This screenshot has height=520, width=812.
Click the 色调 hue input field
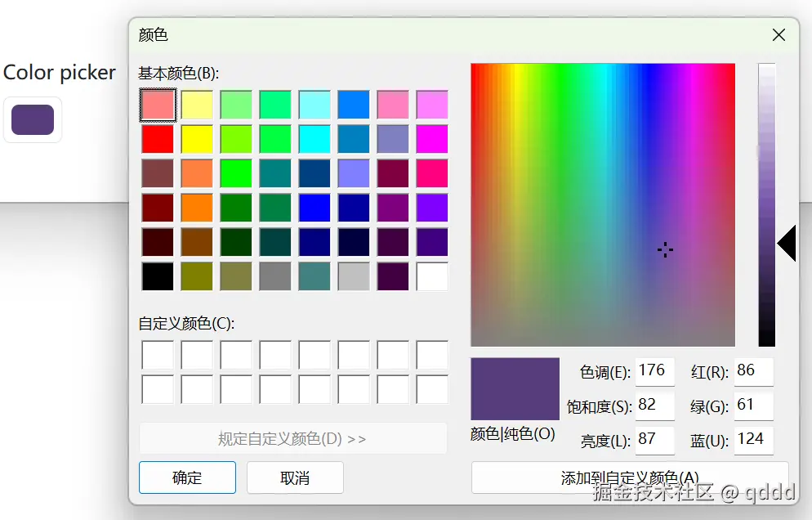tap(654, 371)
